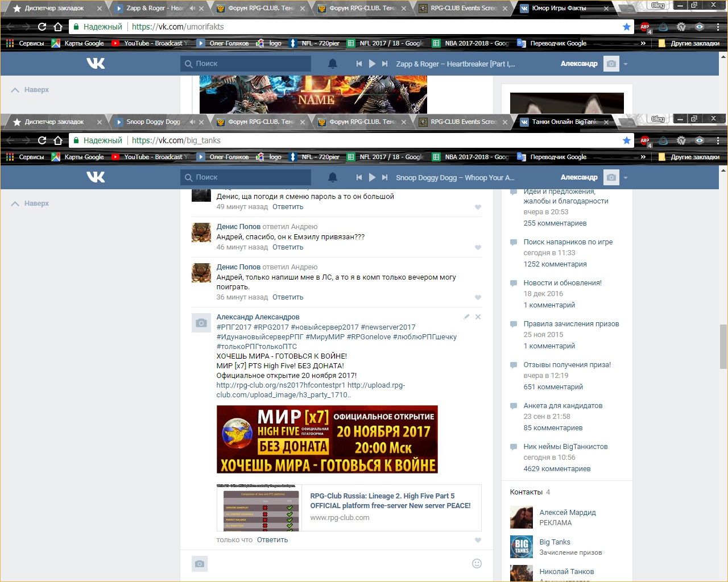The image size is (728, 582).
Task: Click the pencil edit icon on Александр Александров's comment
Action: coord(466,317)
